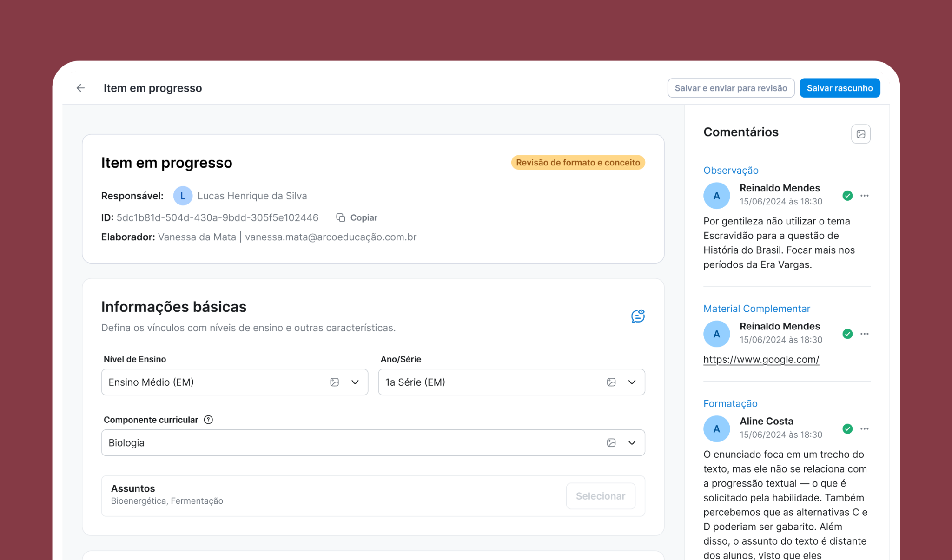Click the Bioenergética, Fermentação subjects text
The image size is (952, 560).
167,501
